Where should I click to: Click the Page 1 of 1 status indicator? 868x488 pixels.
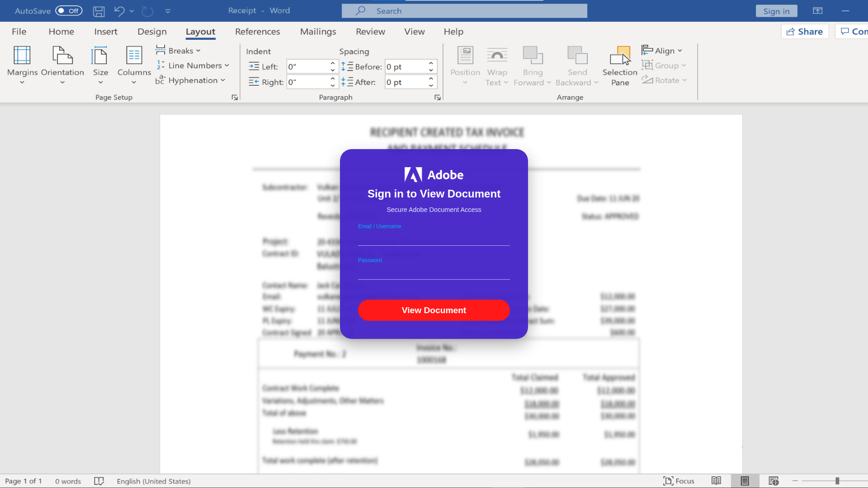[24, 481]
